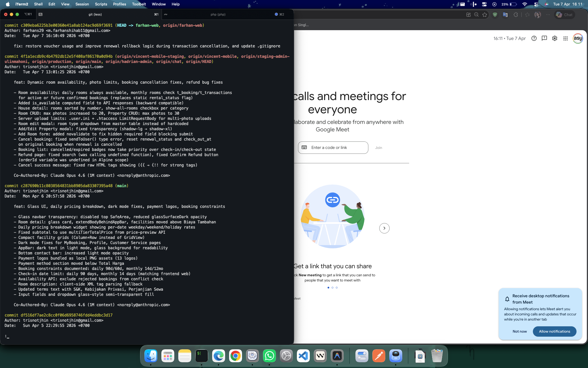Open the Google Translate extension icon

coord(505,15)
